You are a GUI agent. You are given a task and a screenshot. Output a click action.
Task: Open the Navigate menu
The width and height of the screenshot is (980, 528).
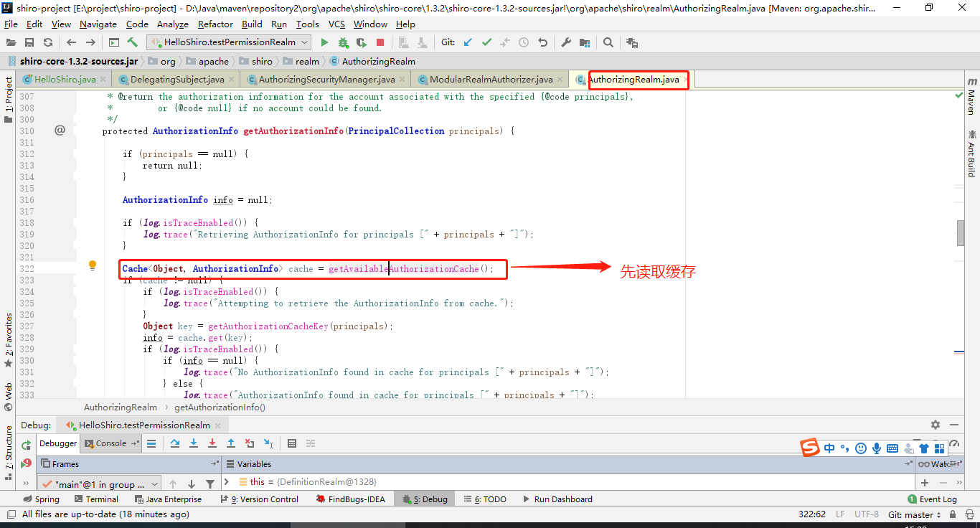tap(98, 24)
